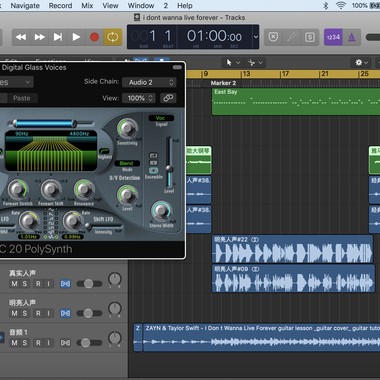
Task: Select the top Ensemble mode button
Action: [x=153, y=155]
